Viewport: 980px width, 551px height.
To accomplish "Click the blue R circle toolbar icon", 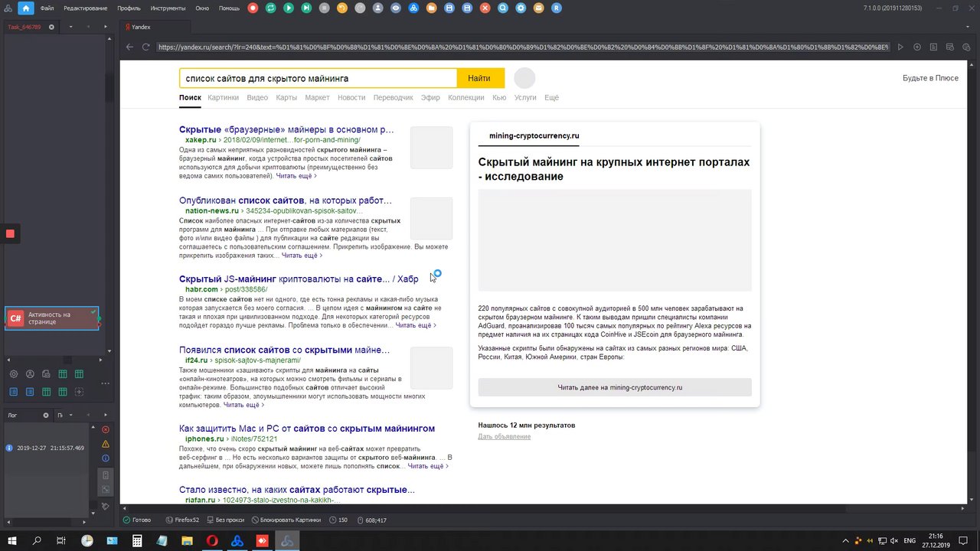I will 557,8.
